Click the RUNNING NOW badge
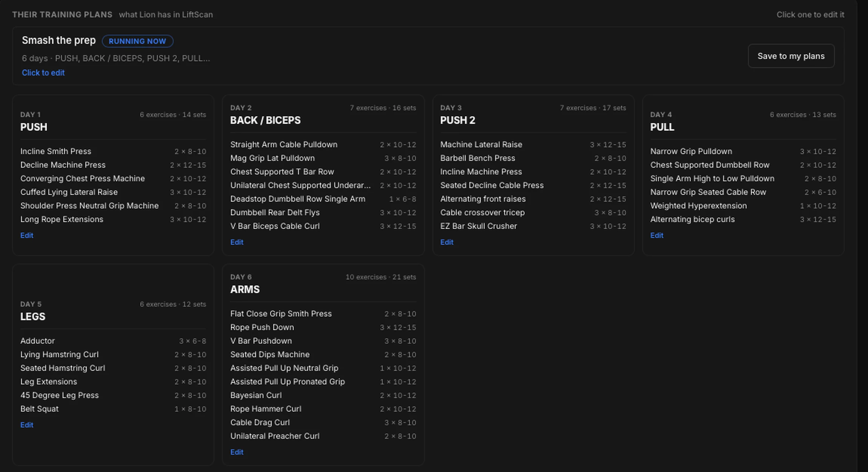This screenshot has width=868, height=472. tap(137, 41)
